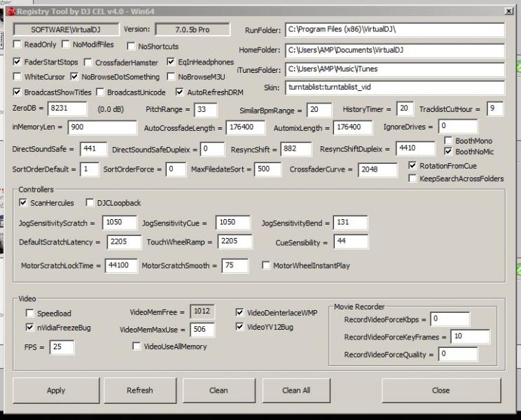The image size is (521, 420).
Task: Enable the CrossfaderHamster checkbox
Action: (x=88, y=62)
